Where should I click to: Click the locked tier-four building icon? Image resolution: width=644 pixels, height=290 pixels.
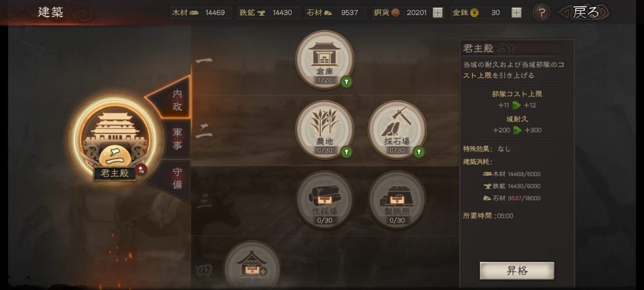click(x=252, y=265)
